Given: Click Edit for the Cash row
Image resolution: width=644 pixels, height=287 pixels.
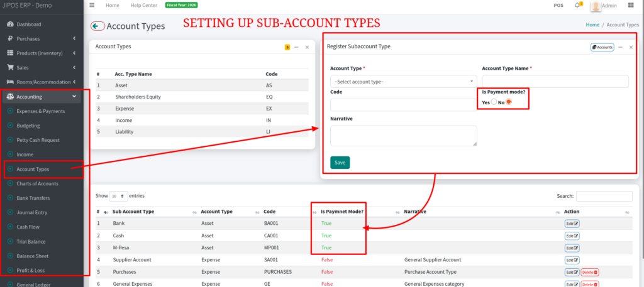Looking at the screenshot, I should (x=572, y=236).
